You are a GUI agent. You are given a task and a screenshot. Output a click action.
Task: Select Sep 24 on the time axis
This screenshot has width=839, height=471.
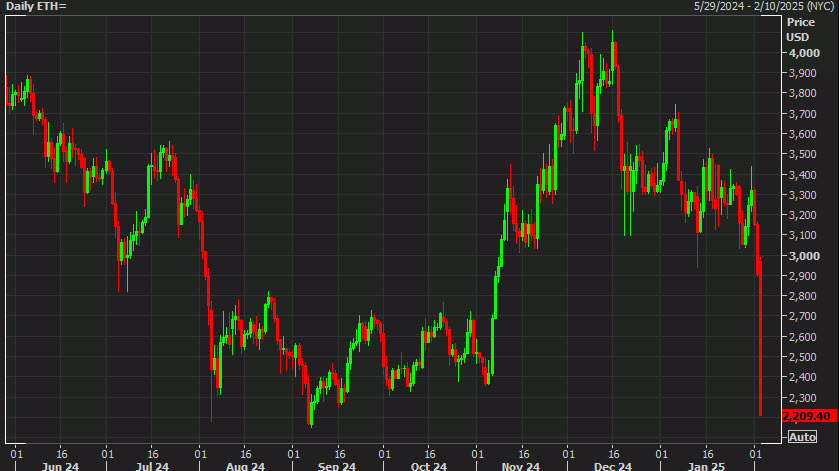337,465
